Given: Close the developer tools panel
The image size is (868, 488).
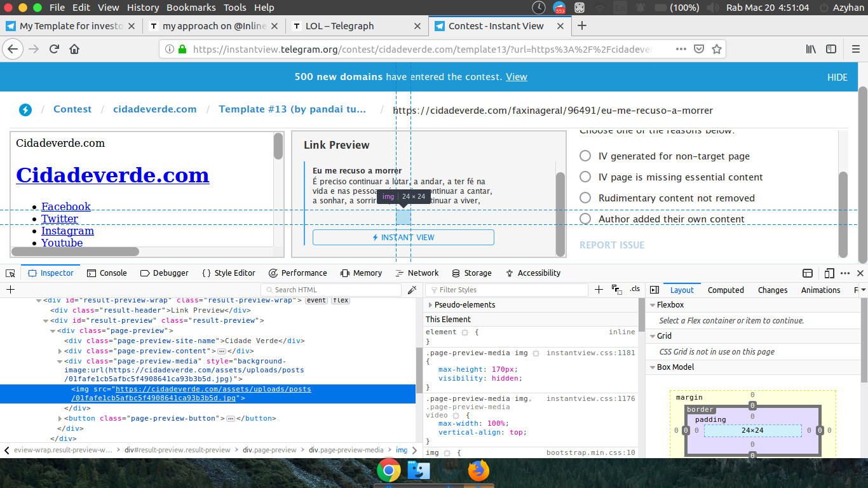Looking at the screenshot, I should point(860,273).
